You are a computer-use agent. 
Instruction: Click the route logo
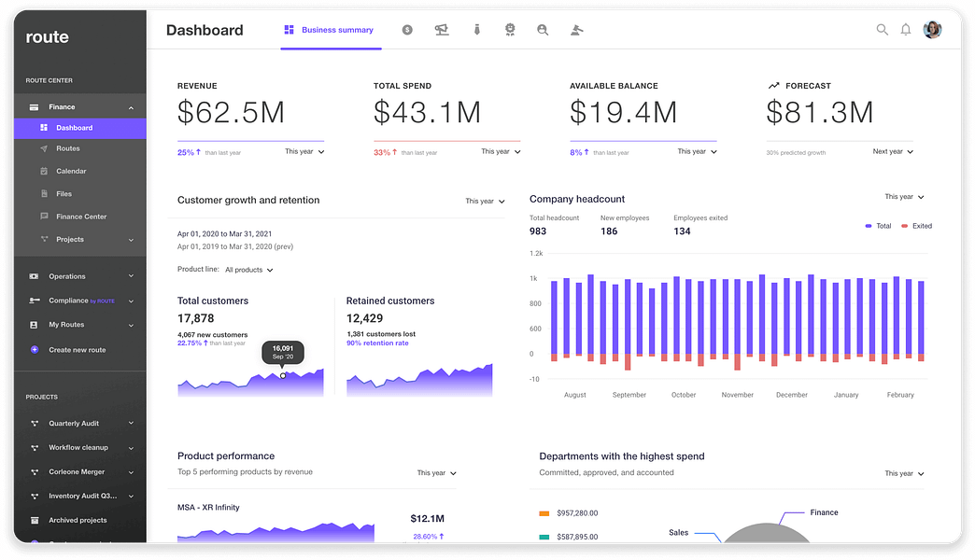tap(48, 37)
